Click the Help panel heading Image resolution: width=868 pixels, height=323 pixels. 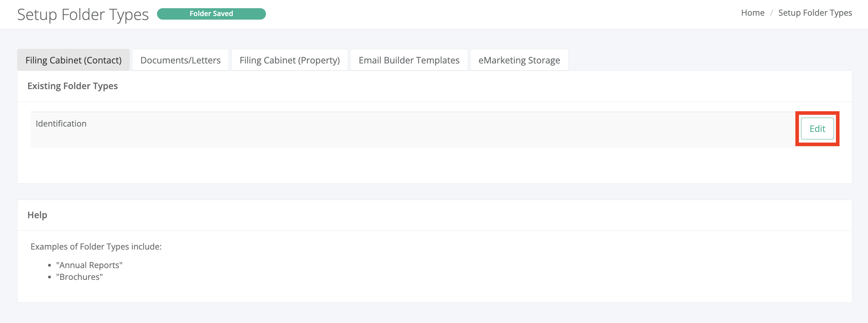(x=37, y=215)
